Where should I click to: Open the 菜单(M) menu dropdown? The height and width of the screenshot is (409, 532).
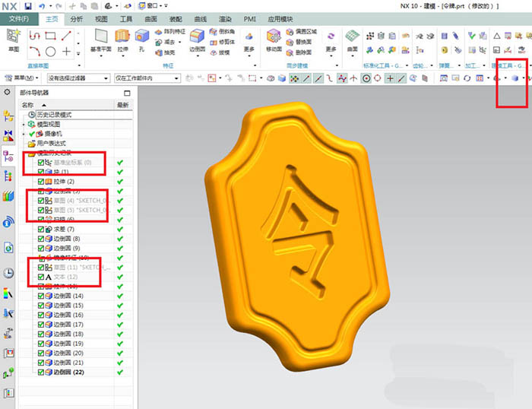(x=22, y=78)
